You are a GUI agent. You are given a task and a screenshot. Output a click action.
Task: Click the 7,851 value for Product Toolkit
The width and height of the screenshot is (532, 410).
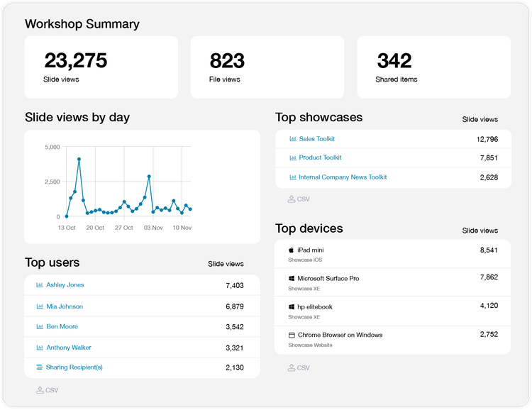tap(489, 158)
